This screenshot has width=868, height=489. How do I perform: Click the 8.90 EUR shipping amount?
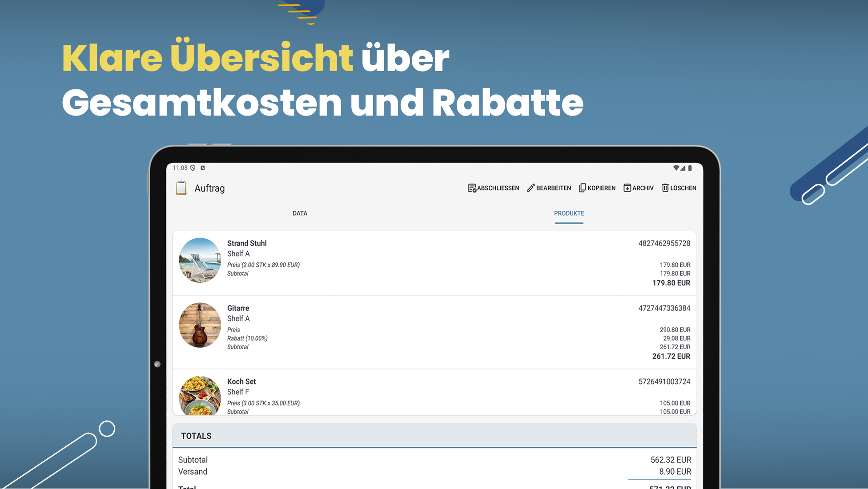pos(675,472)
